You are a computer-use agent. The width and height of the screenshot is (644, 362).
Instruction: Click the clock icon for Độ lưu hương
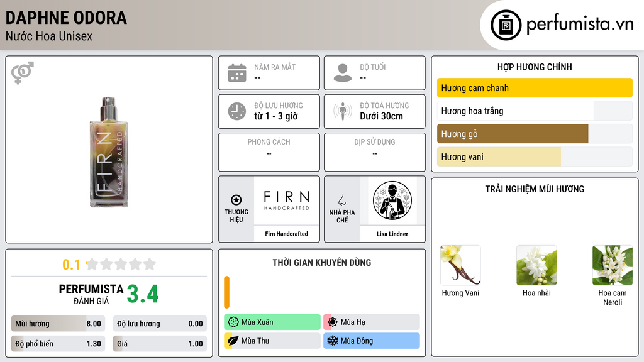237,111
